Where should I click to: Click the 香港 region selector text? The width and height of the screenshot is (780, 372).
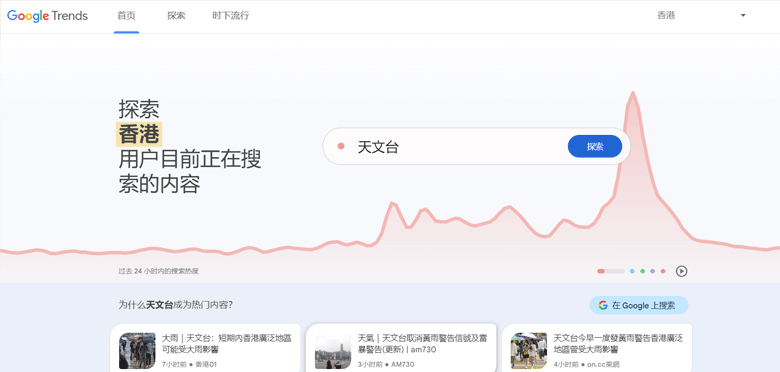click(x=666, y=15)
